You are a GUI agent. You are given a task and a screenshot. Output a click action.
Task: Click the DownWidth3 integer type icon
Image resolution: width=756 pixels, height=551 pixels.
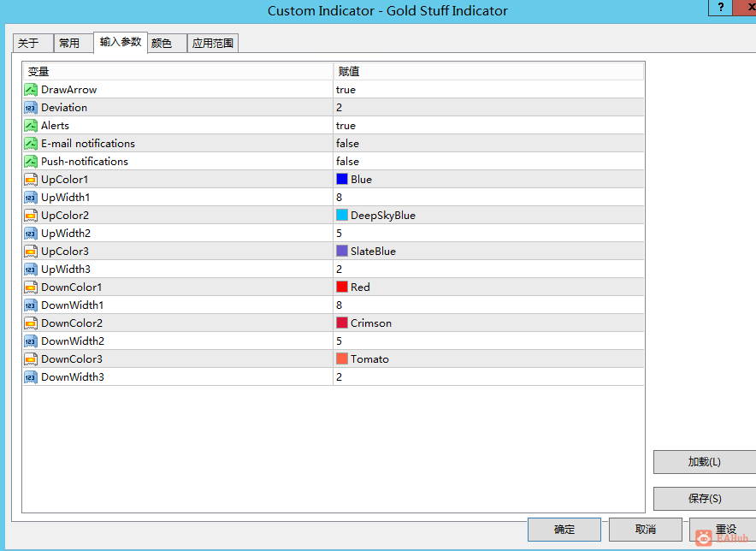pyautogui.click(x=31, y=376)
